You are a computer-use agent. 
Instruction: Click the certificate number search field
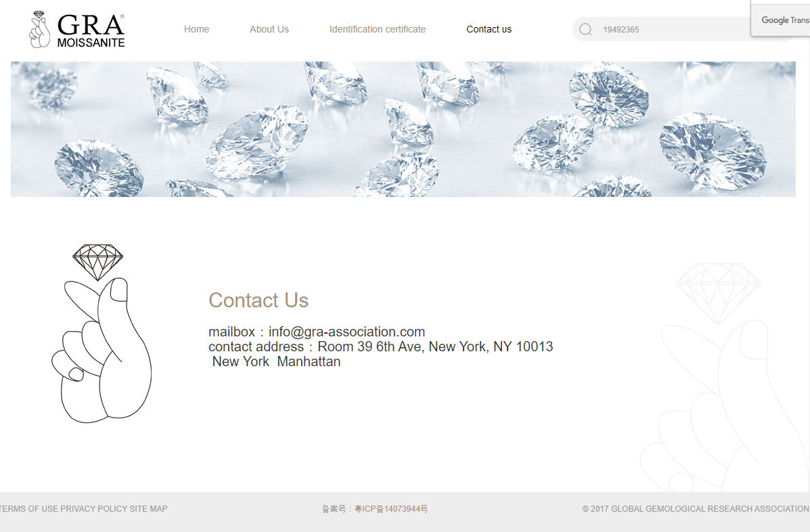671,29
